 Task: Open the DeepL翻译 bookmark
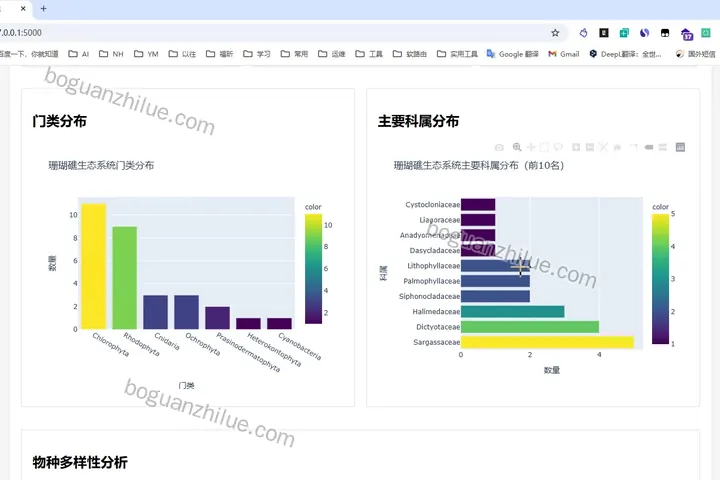(625, 54)
